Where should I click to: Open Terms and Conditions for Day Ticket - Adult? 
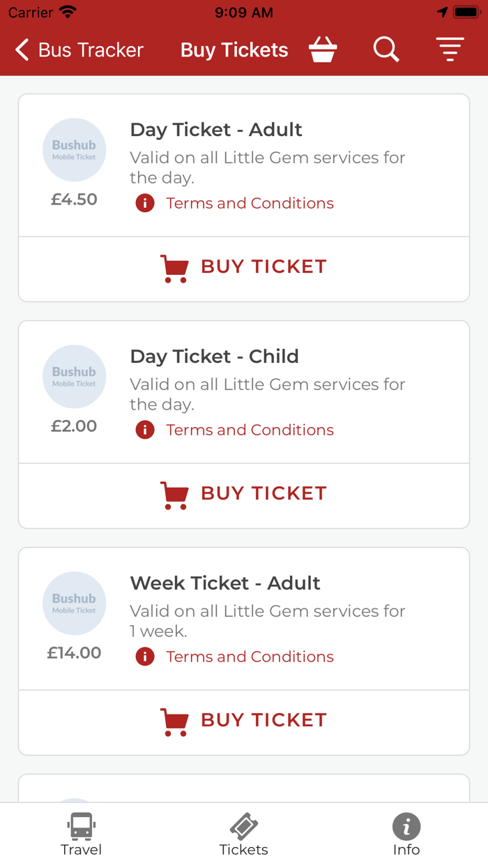click(250, 203)
